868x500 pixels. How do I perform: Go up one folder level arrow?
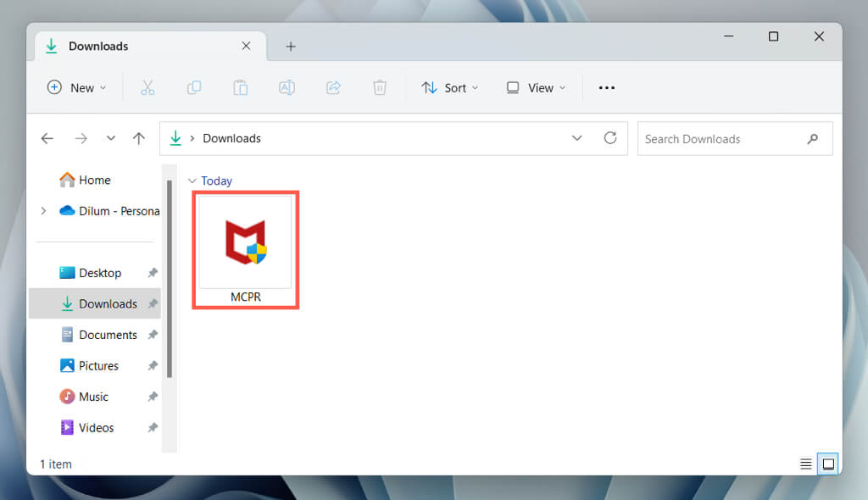pyautogui.click(x=139, y=138)
